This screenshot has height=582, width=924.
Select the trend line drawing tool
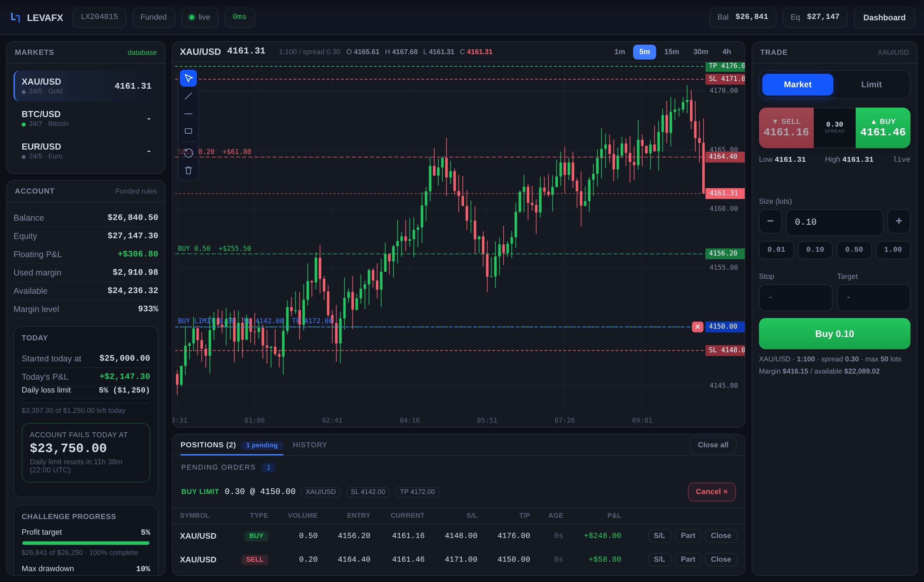pyautogui.click(x=188, y=96)
